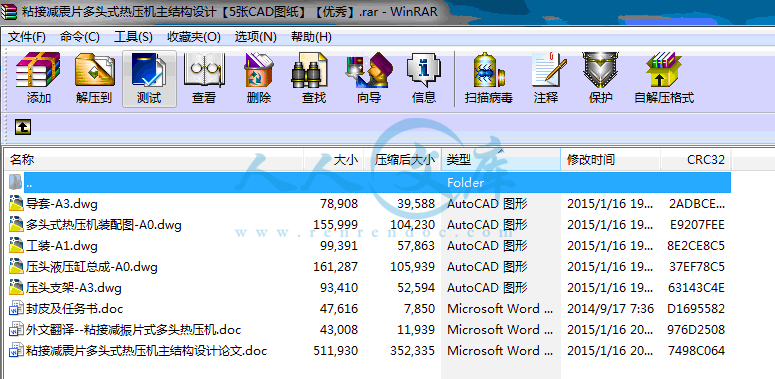Open the 工具(S) menu
This screenshot has height=379, width=775.
pos(133,37)
